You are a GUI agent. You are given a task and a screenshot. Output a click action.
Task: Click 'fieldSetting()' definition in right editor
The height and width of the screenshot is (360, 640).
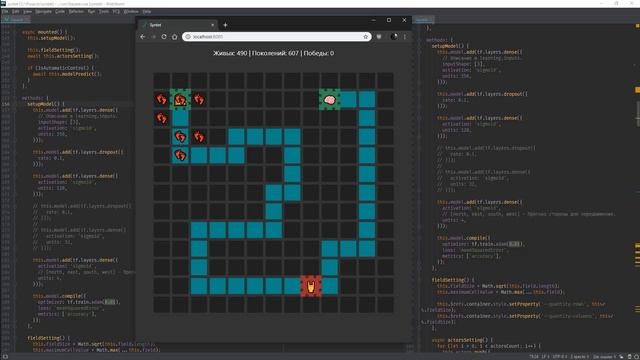(x=453, y=280)
